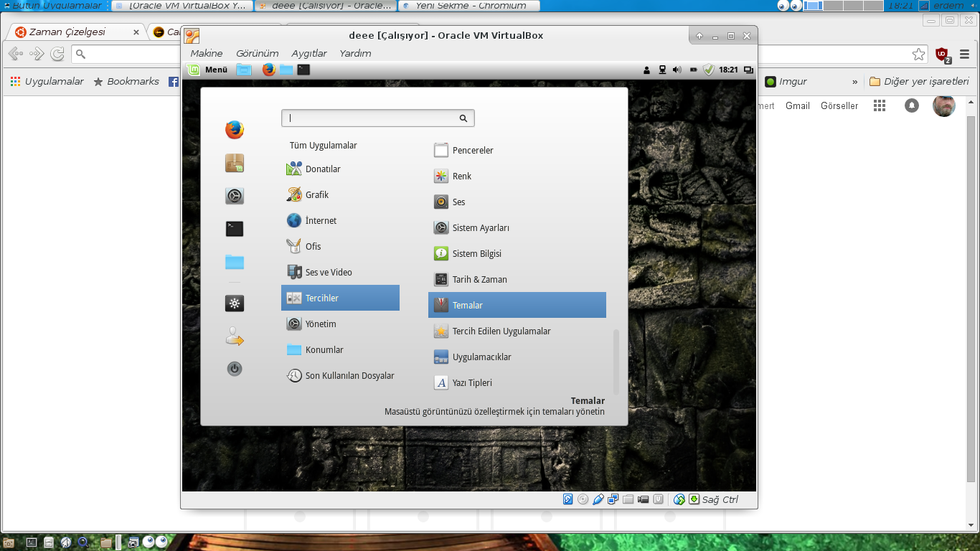Click the show-desktop icon beside Menü
980x551 pixels.
(x=244, y=70)
